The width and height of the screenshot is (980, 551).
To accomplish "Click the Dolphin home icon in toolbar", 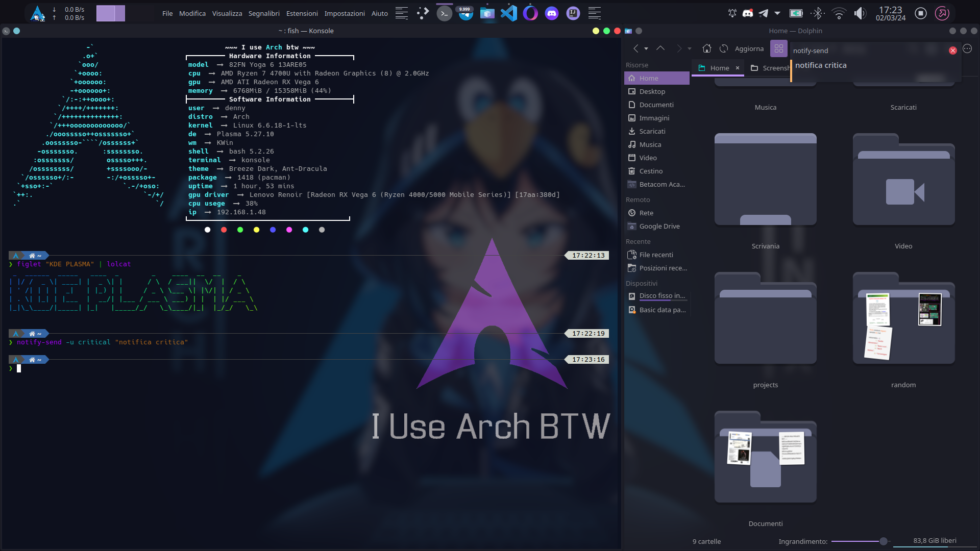I will pyautogui.click(x=706, y=48).
